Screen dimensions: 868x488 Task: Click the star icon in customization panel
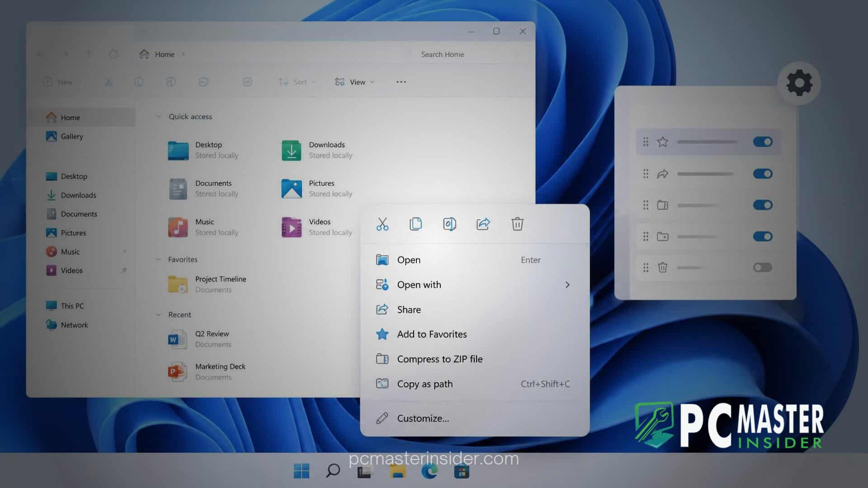(663, 142)
